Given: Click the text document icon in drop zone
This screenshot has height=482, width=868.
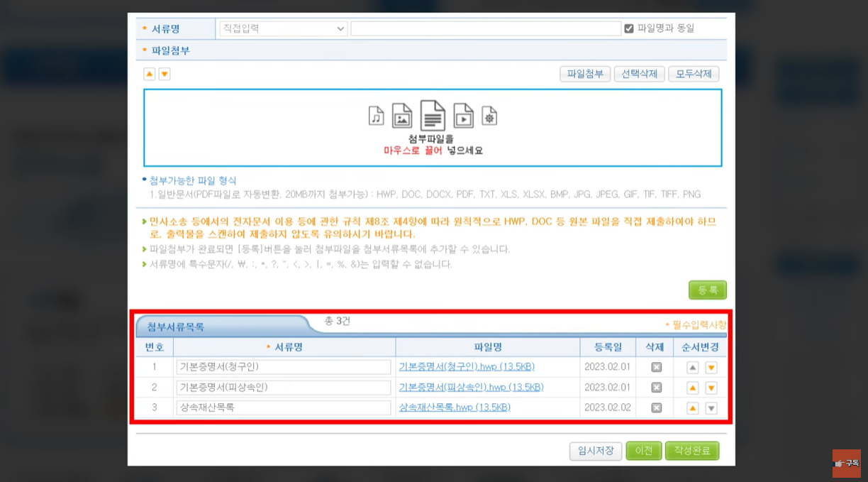Looking at the screenshot, I should tap(433, 115).
